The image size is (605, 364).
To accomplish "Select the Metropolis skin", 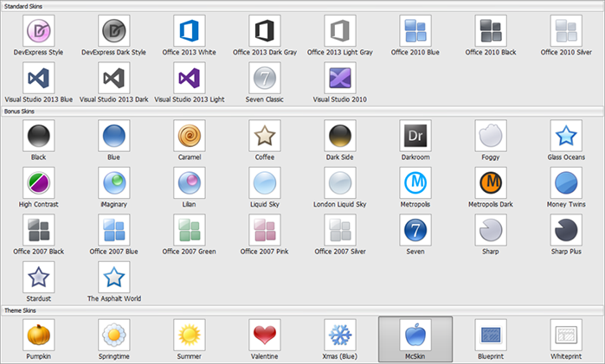I will click(x=415, y=182).
